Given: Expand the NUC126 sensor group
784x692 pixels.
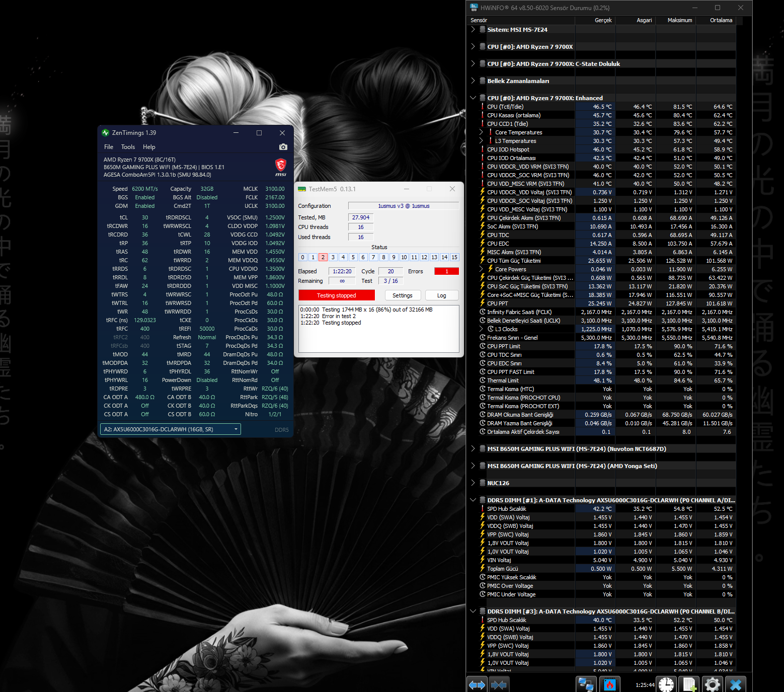Looking at the screenshot, I should click(473, 483).
